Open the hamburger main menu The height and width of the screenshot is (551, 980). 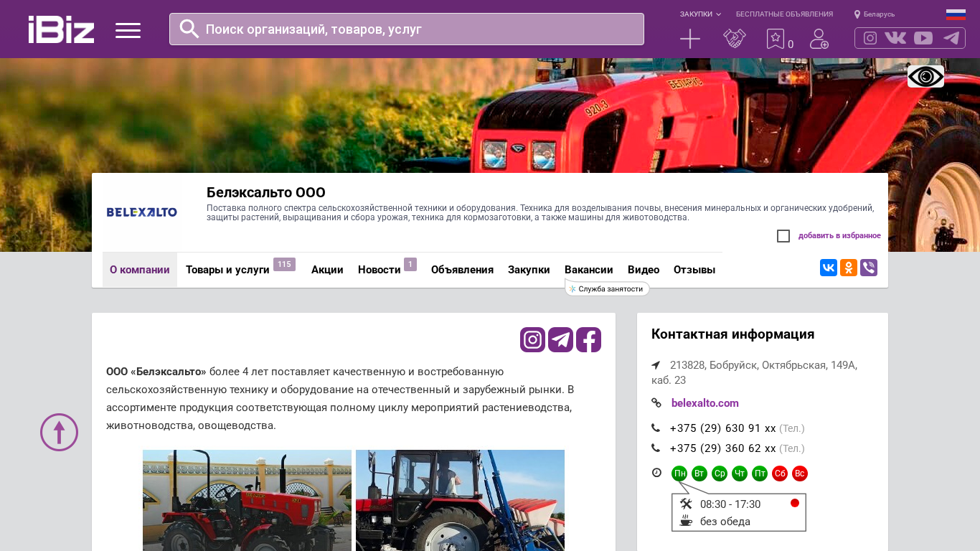128,30
